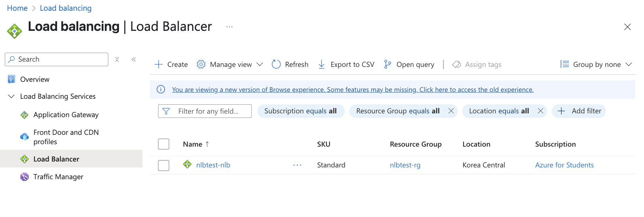Click the info icon in banner
The image size is (644, 217).
161,89
